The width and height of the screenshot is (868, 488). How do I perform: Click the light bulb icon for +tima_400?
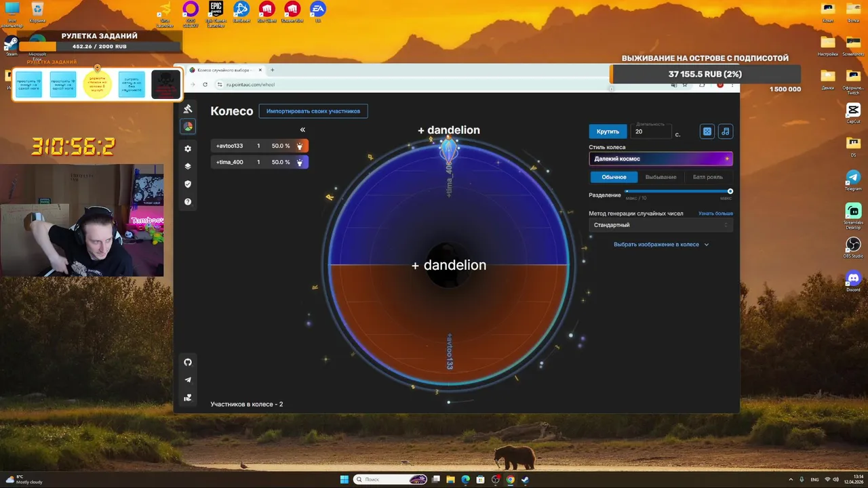[x=300, y=162]
